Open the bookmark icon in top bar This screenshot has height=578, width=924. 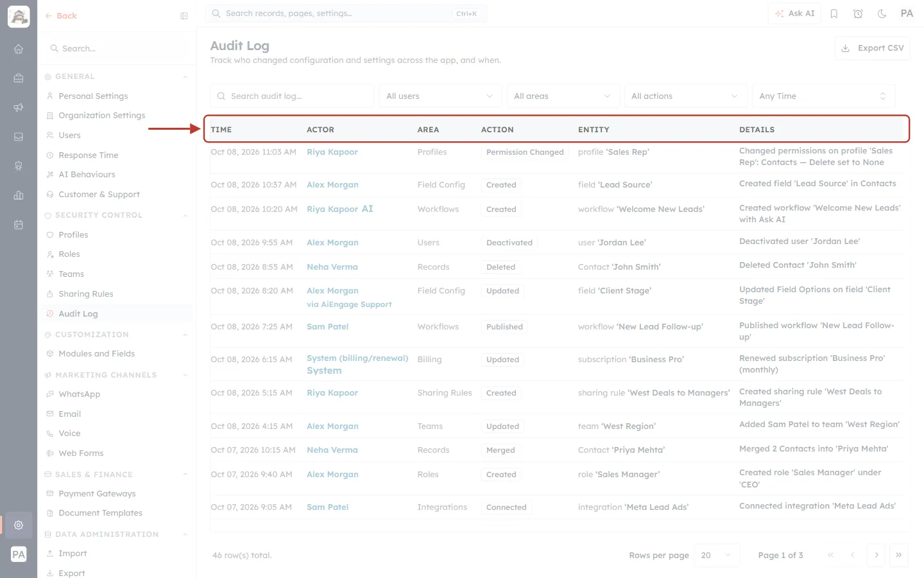point(834,13)
